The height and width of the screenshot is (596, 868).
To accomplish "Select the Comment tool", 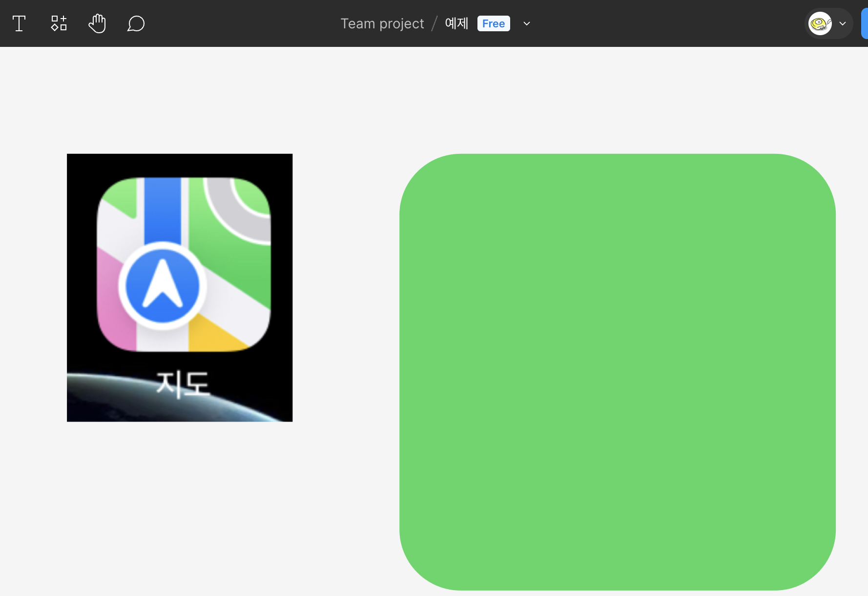I will tap(136, 23).
